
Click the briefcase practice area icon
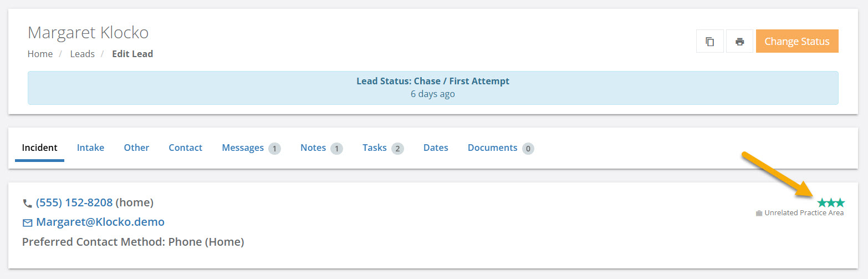pos(759,213)
